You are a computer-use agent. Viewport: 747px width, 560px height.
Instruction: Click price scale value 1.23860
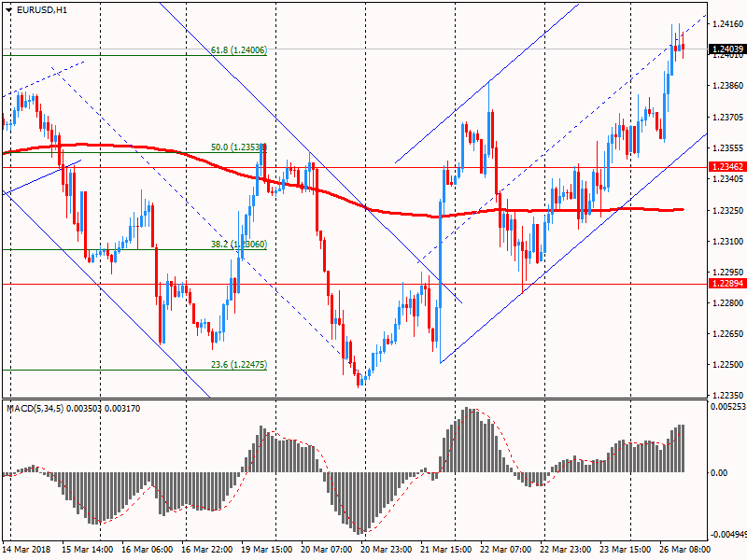click(x=728, y=86)
